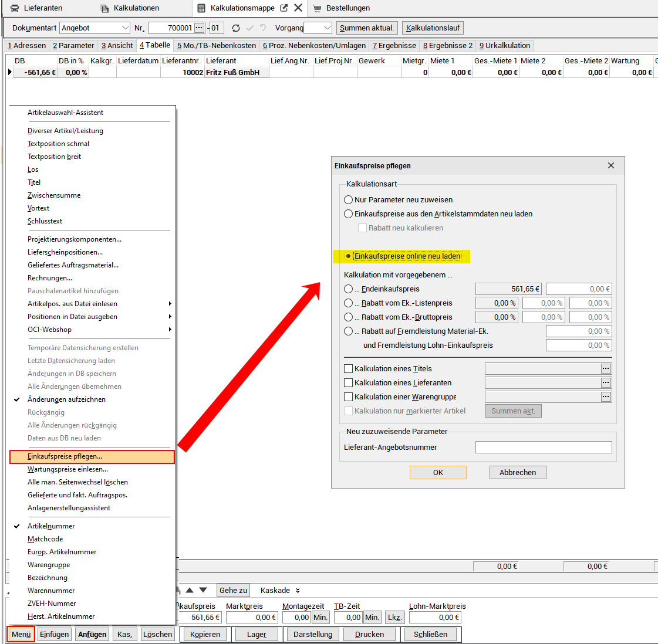Choose 'Wartungspreise einlesen...' from the menu
The width and height of the screenshot is (658, 644).
(x=92, y=469)
